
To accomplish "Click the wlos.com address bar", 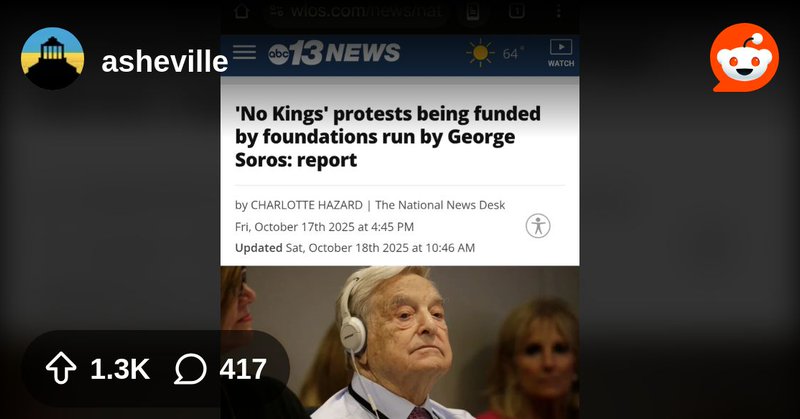I will pos(356,11).
